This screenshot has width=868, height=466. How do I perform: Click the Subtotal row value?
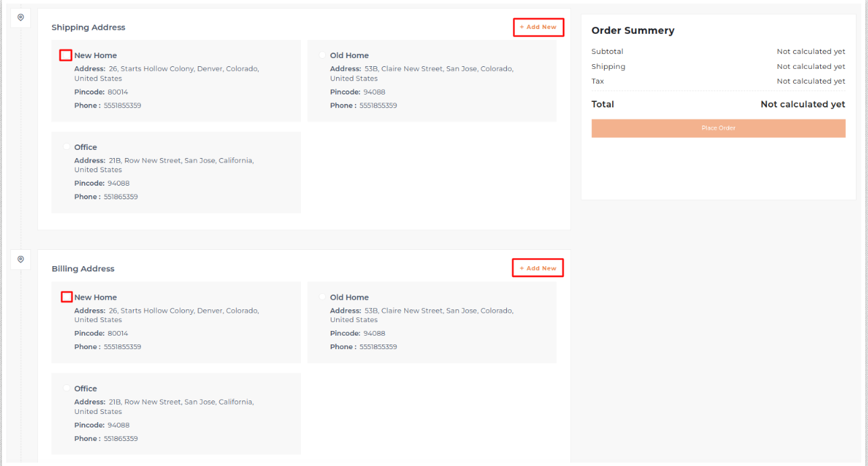tap(810, 51)
